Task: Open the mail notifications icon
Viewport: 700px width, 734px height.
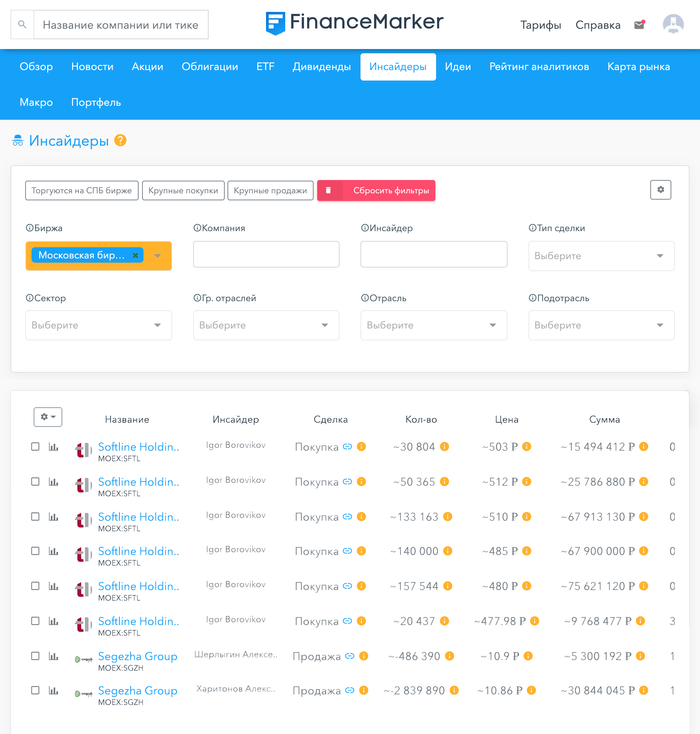Action: (639, 25)
